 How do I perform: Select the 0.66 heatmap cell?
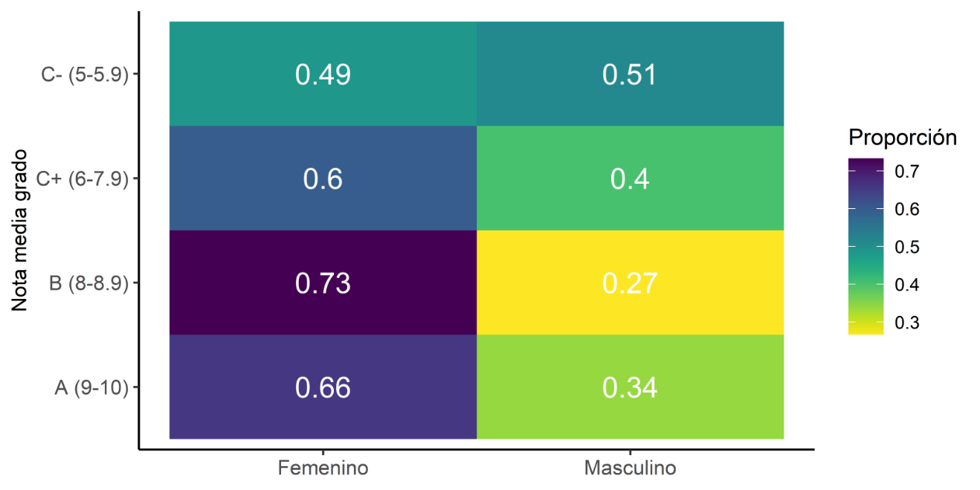pos(323,387)
